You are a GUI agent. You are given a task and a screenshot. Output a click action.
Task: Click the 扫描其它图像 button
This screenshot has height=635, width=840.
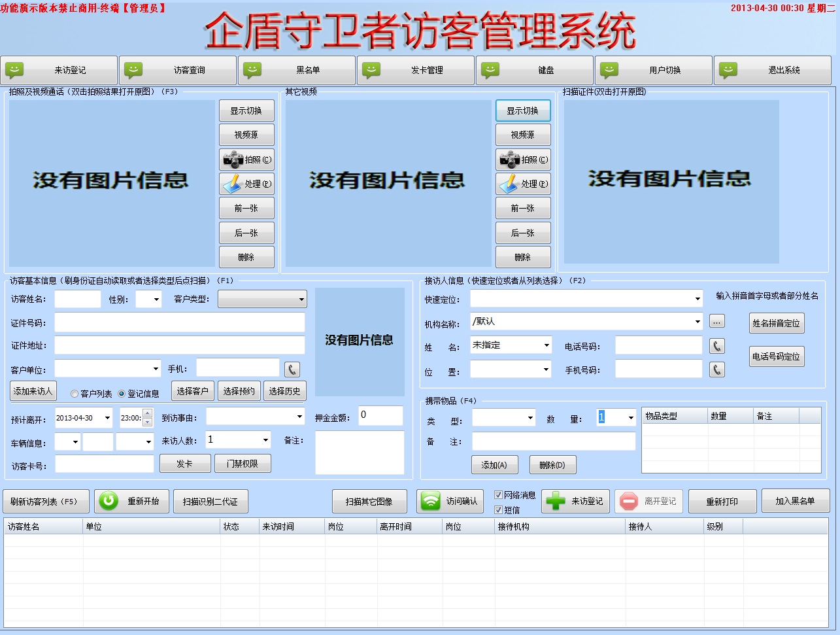click(369, 502)
